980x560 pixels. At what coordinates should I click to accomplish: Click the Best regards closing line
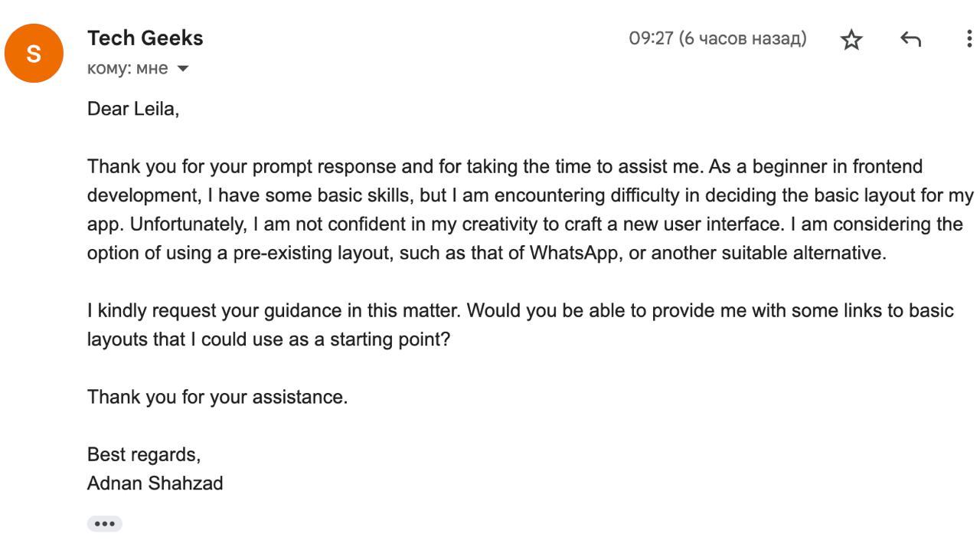click(144, 455)
